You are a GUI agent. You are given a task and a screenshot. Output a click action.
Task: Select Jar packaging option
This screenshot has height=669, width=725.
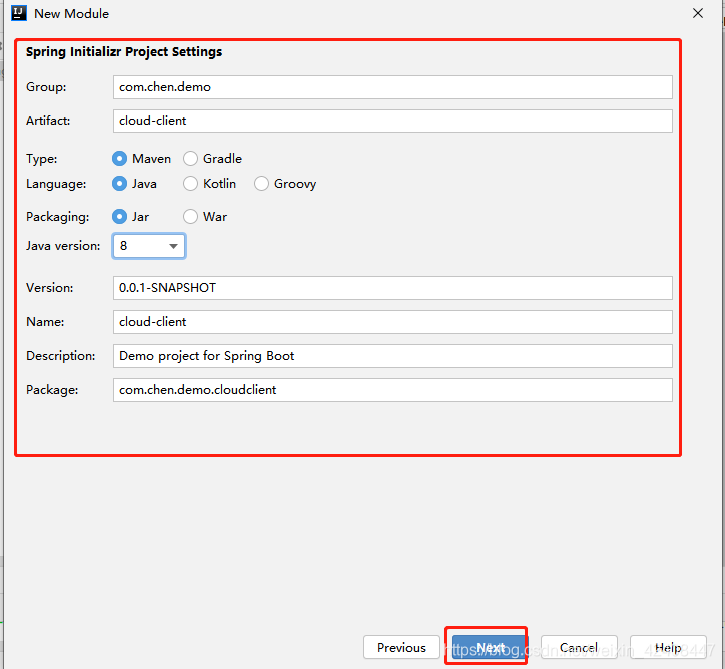[119, 216]
